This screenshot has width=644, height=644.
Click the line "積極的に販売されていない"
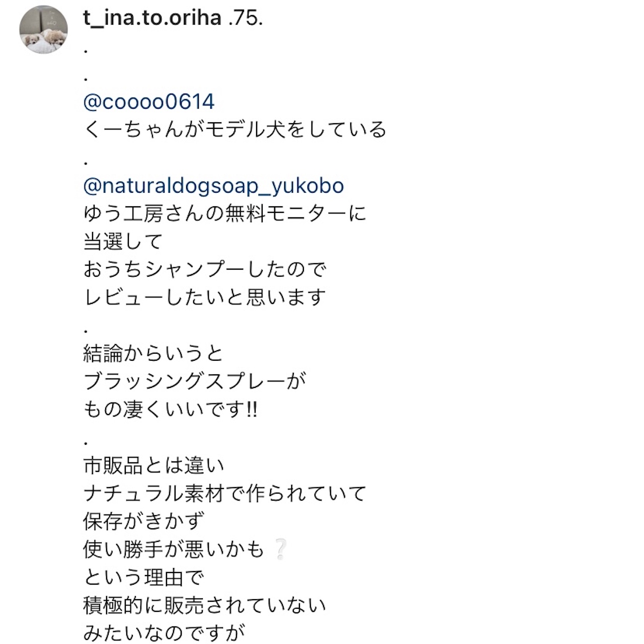click(x=205, y=605)
